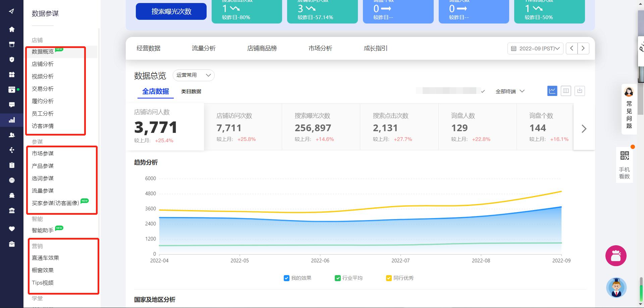Open the graduate avatar assistant icon
The height and width of the screenshot is (308, 644).
coord(616,288)
